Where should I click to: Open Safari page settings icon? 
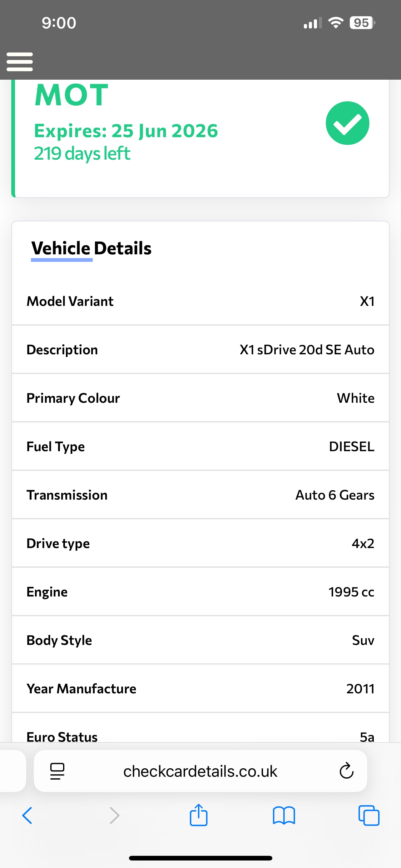pos(57,771)
